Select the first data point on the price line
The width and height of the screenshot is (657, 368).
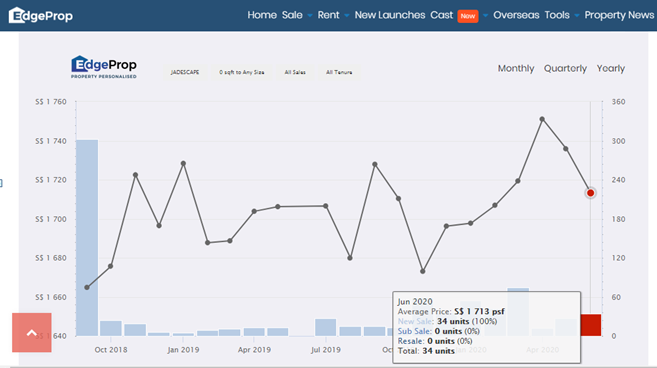pos(87,288)
